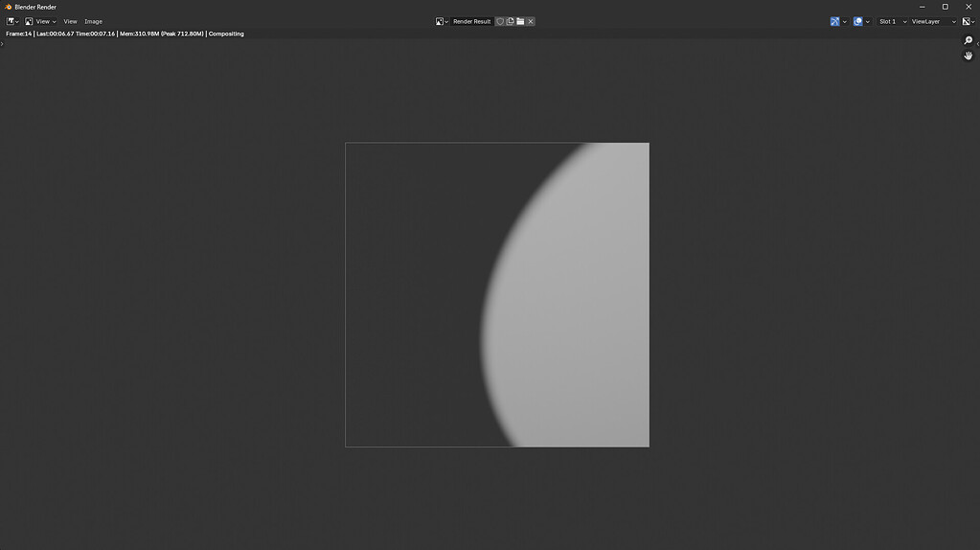The height and width of the screenshot is (550, 980).
Task: Select the Render Result name field
Action: pyautogui.click(x=472, y=21)
